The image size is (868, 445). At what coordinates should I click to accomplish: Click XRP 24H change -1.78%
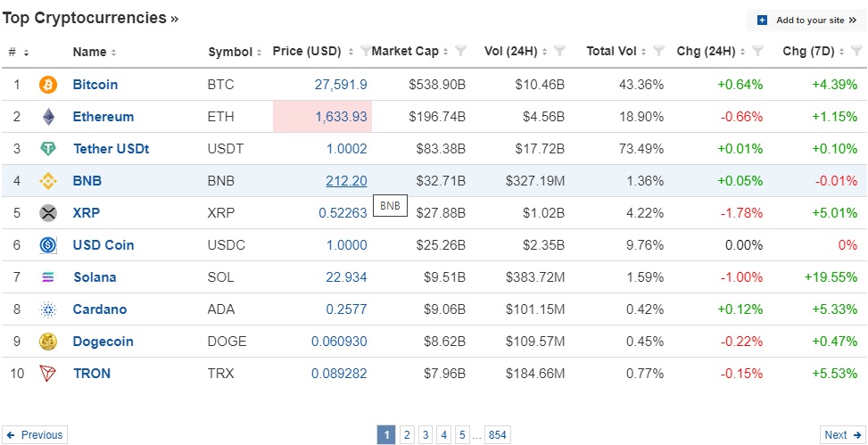click(x=742, y=213)
